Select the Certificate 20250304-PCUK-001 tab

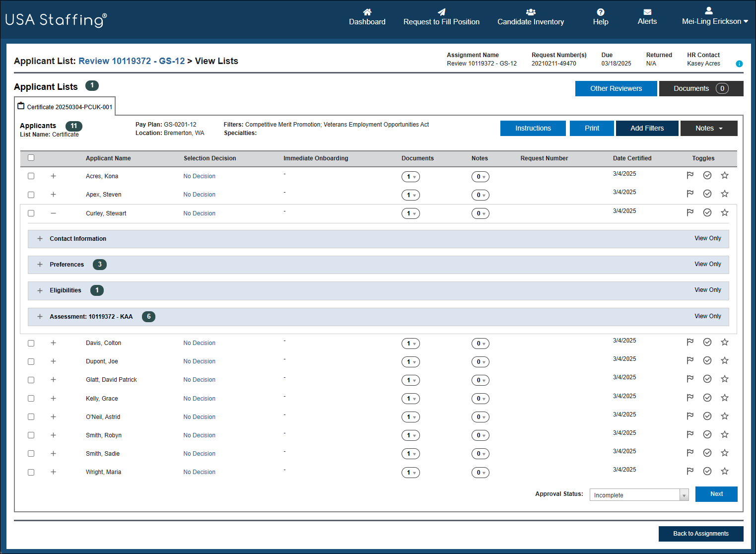point(65,107)
